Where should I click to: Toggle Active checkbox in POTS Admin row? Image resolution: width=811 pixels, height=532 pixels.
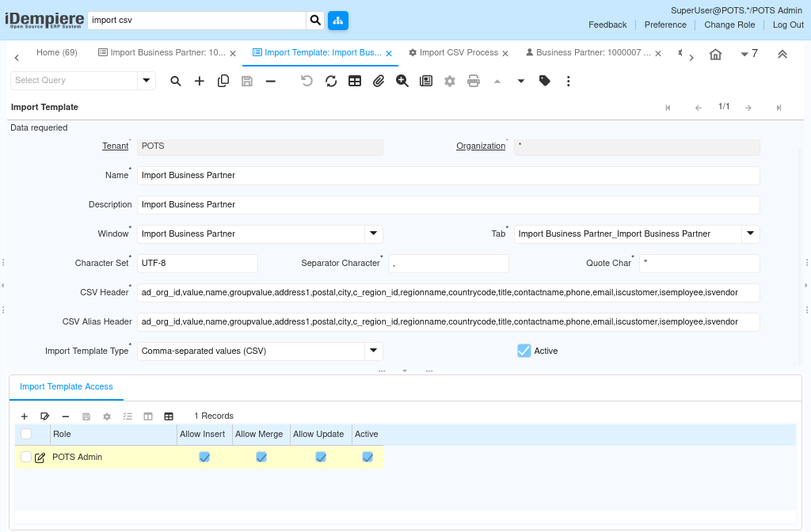coord(367,457)
